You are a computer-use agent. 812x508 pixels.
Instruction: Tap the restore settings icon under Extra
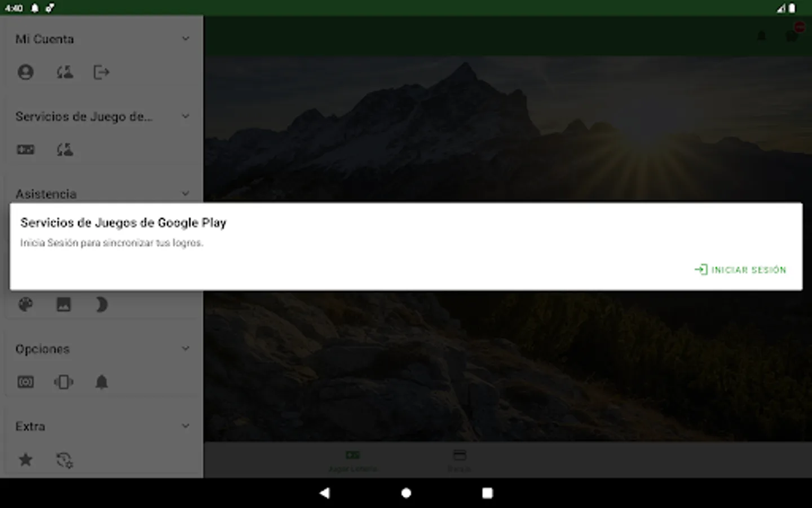tap(64, 460)
